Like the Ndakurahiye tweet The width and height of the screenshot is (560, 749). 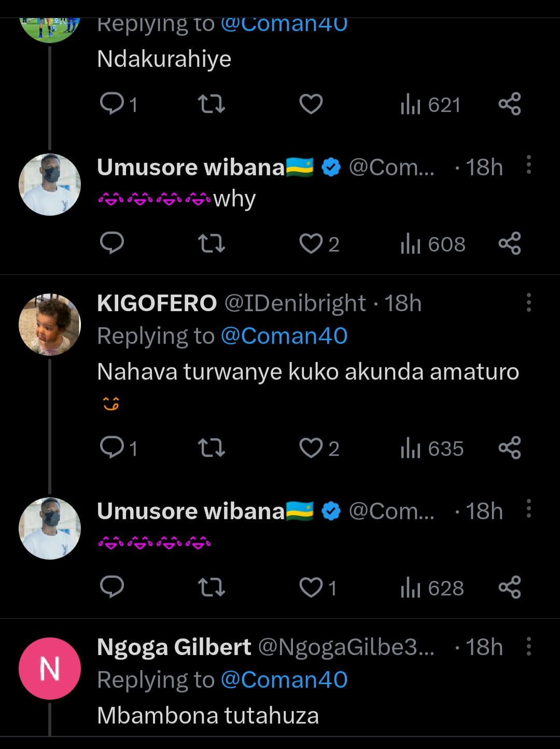point(311,104)
